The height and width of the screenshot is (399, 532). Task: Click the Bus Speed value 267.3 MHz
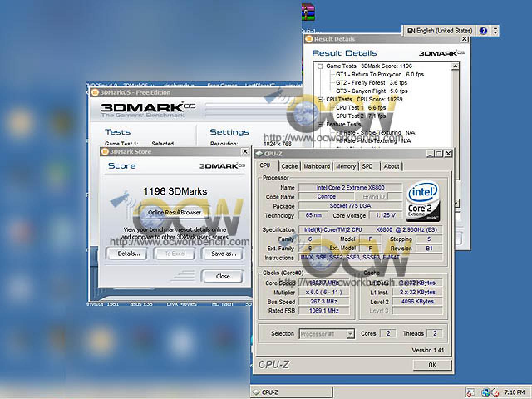pyautogui.click(x=324, y=301)
